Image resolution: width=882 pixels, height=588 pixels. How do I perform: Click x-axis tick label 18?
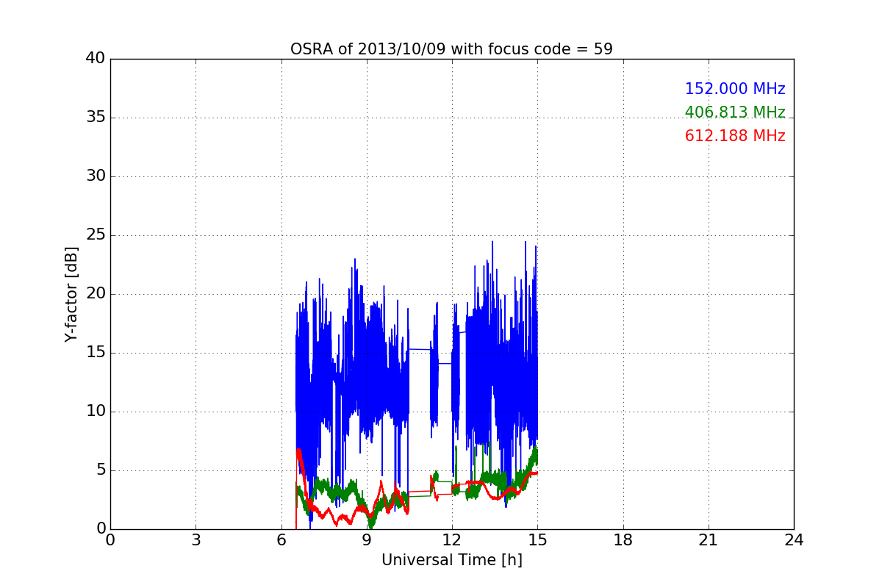pyautogui.click(x=623, y=540)
